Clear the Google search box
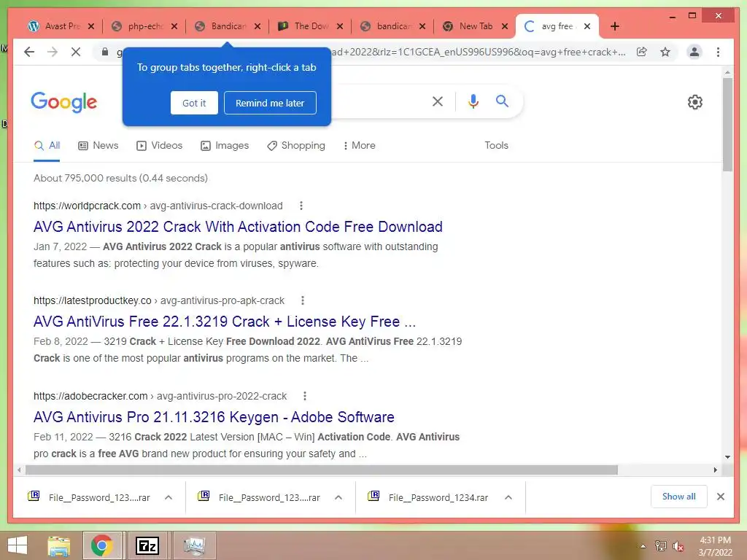747x560 pixels. (x=438, y=101)
